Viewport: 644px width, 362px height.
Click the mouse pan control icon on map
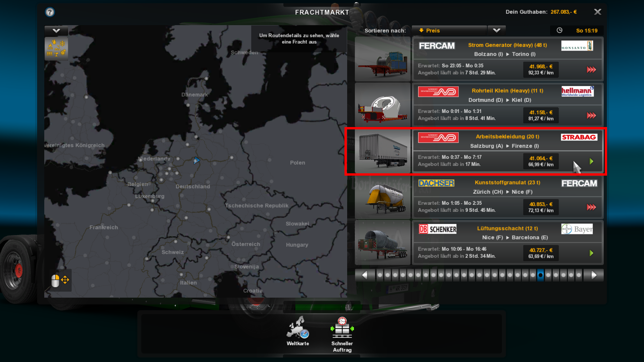click(60, 280)
